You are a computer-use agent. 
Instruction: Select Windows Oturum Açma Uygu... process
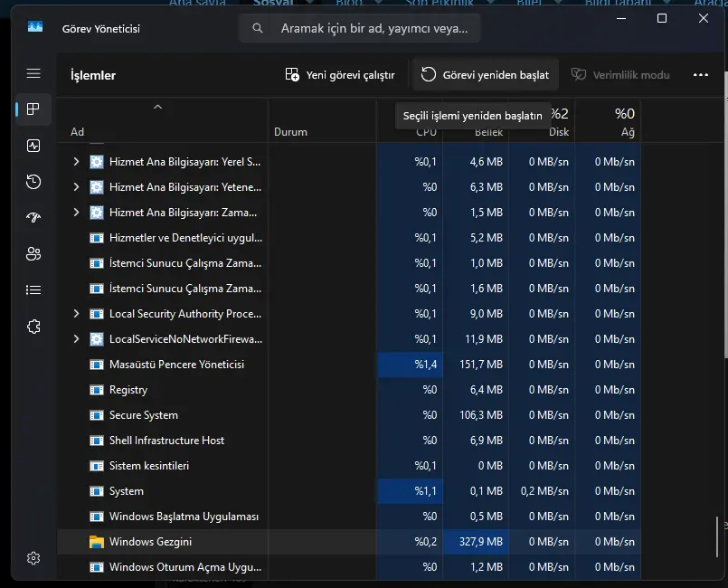click(x=348, y=567)
